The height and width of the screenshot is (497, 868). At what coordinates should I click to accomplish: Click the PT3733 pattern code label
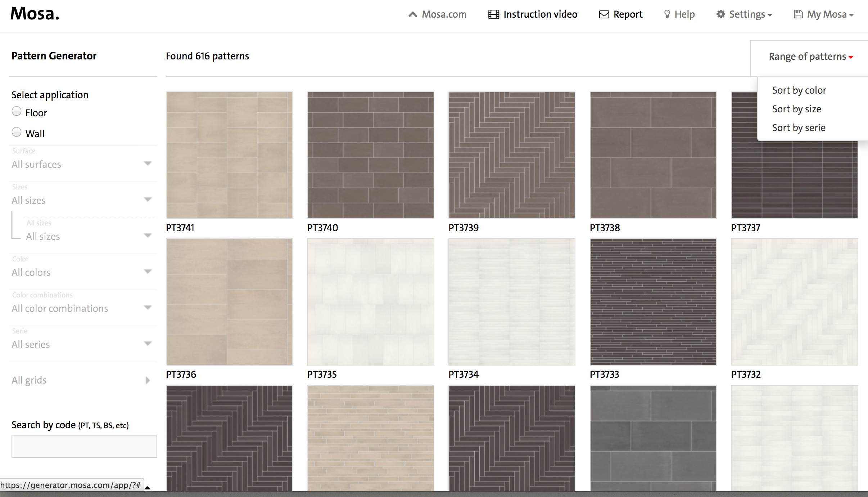[605, 374]
